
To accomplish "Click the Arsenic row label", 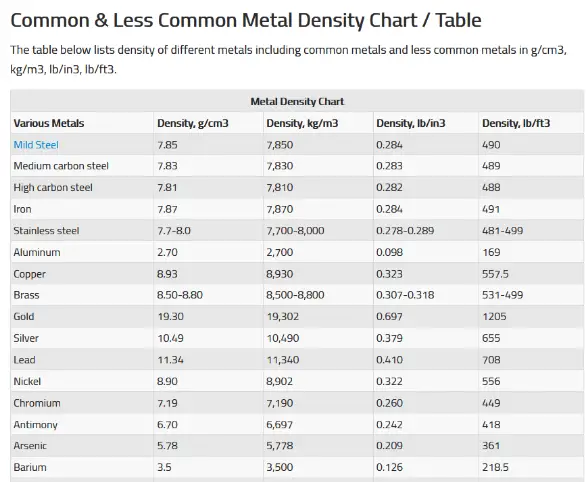I will (x=30, y=446).
